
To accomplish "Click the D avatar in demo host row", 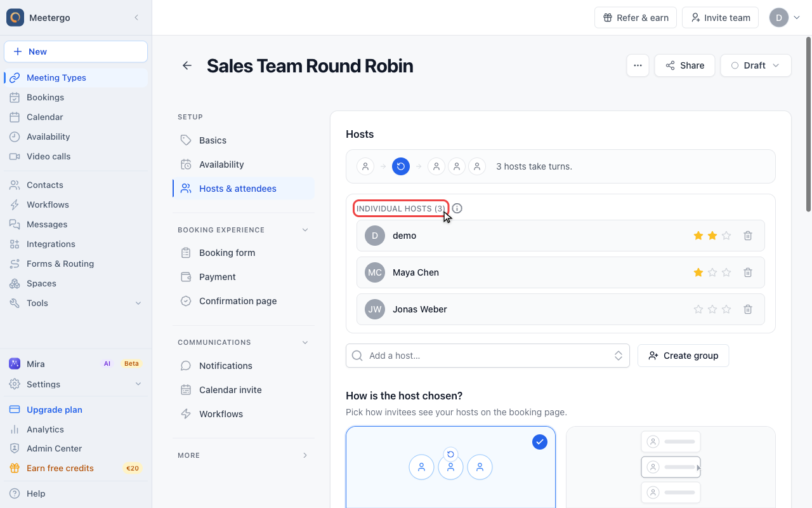I will click(x=375, y=236).
